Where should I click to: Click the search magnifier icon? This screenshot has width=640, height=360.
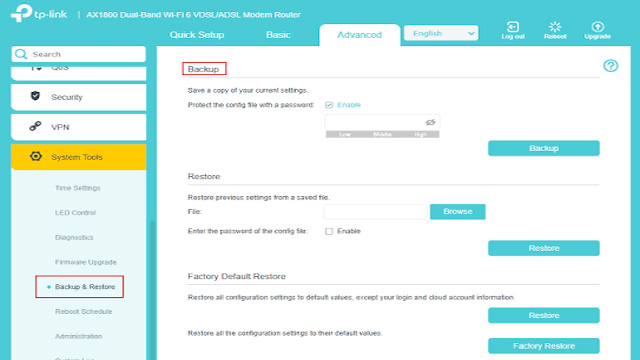point(21,54)
